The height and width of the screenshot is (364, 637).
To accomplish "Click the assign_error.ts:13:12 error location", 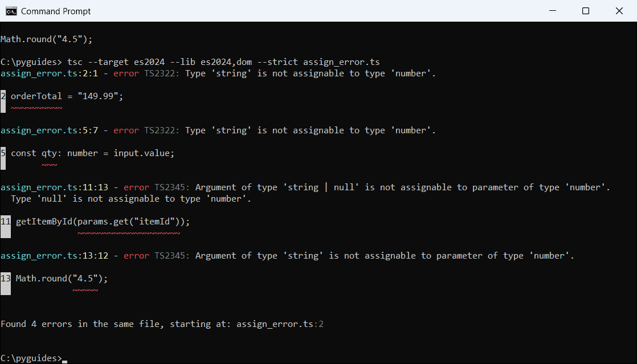I will click(55, 256).
